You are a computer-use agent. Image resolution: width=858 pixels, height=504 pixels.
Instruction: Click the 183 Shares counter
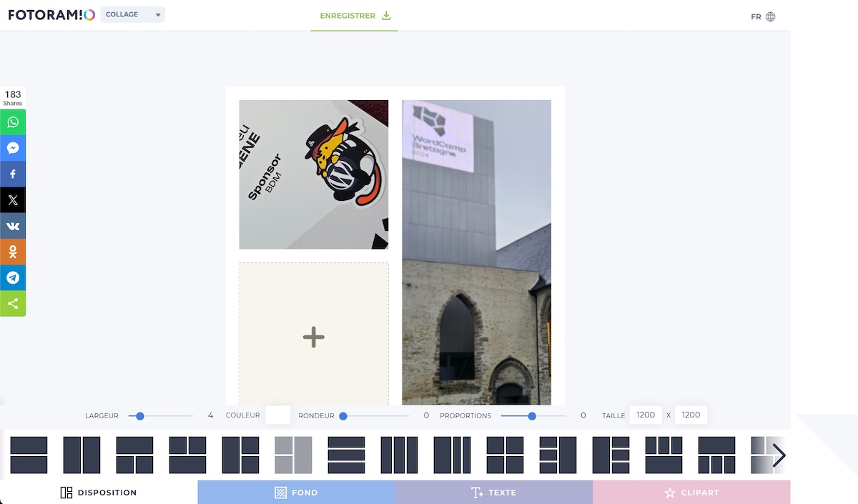click(13, 98)
